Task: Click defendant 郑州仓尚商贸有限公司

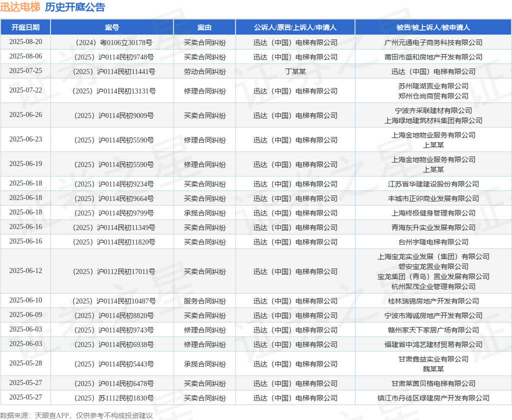Action: (x=433, y=96)
